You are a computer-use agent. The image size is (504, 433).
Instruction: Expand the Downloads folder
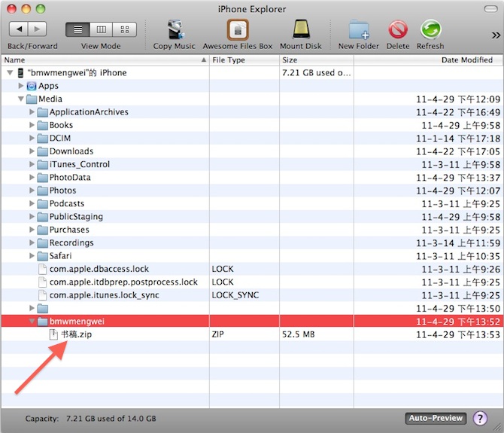click(32, 151)
